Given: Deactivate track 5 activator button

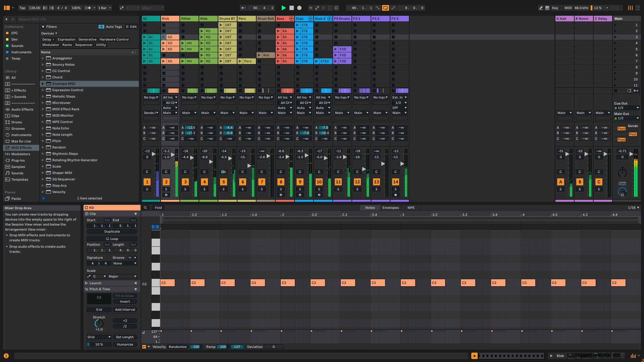Looking at the screenshot, I should [x=223, y=182].
